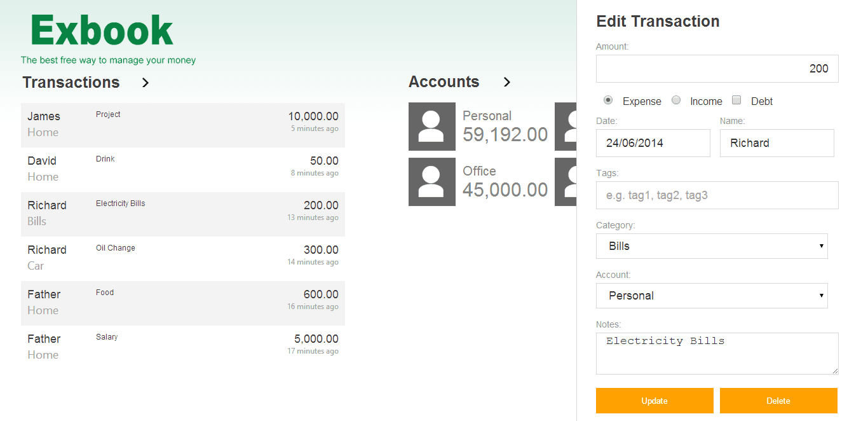Click the Personal balance 59,192.00

point(505,135)
